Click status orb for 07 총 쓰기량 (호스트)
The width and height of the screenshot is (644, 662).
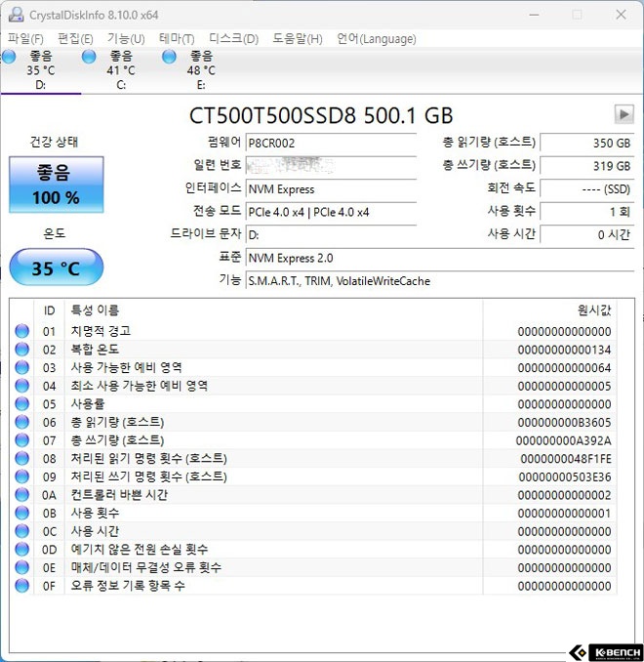(x=21, y=440)
